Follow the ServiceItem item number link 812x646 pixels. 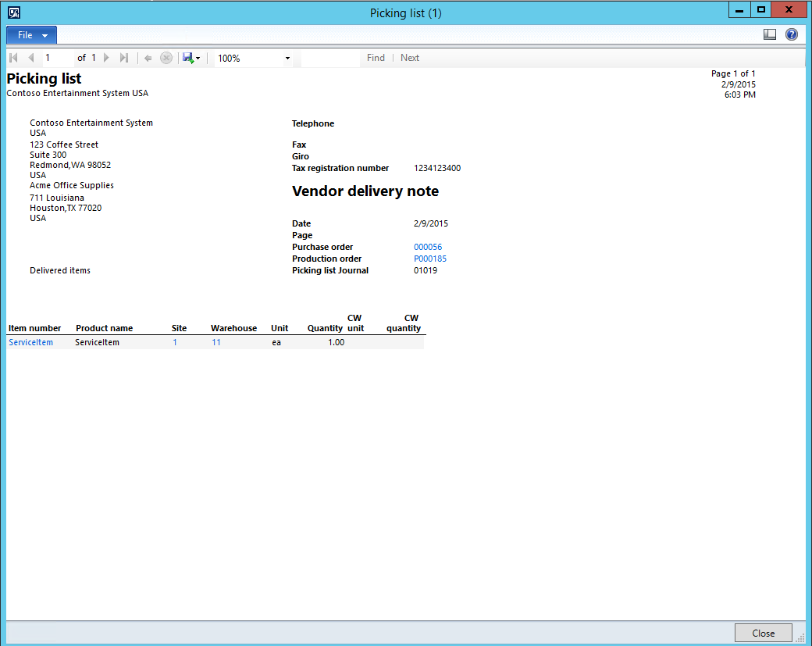(x=31, y=342)
